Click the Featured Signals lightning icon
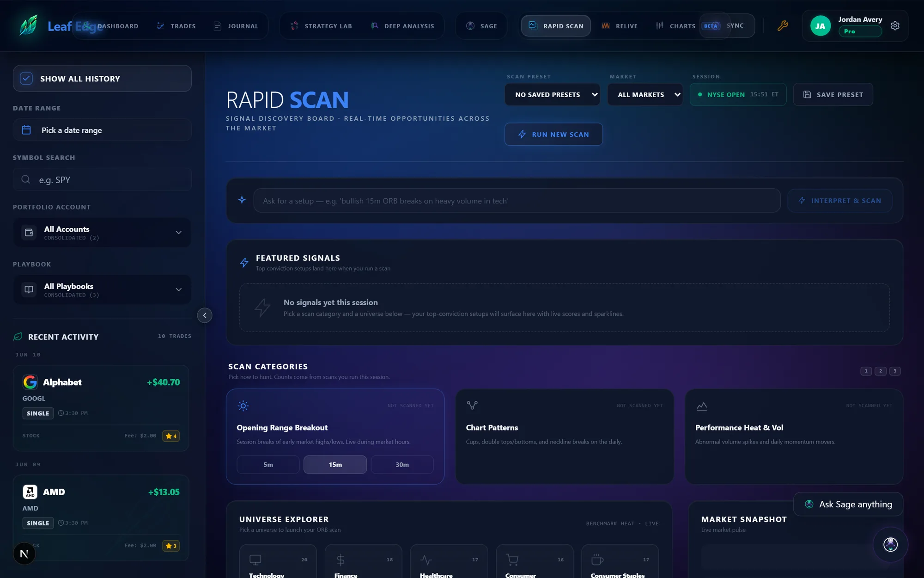 (244, 263)
